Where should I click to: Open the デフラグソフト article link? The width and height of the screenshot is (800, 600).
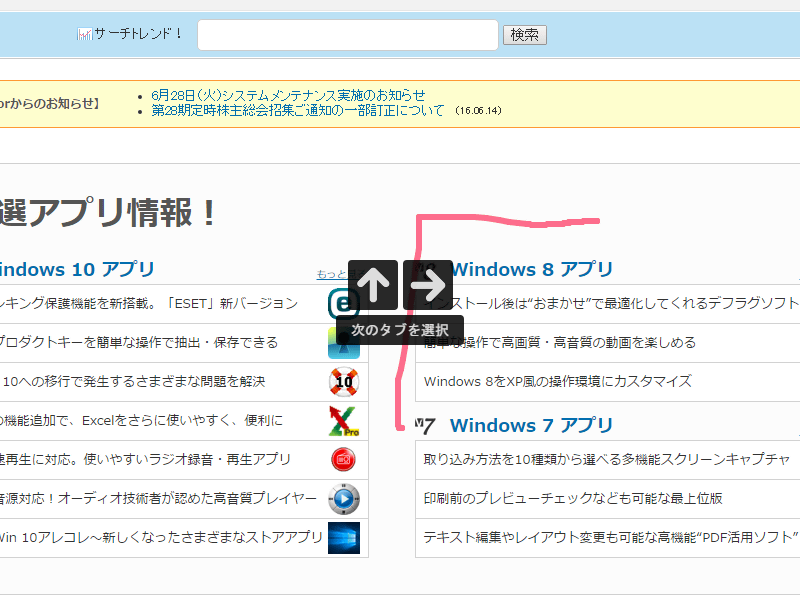click(611, 304)
